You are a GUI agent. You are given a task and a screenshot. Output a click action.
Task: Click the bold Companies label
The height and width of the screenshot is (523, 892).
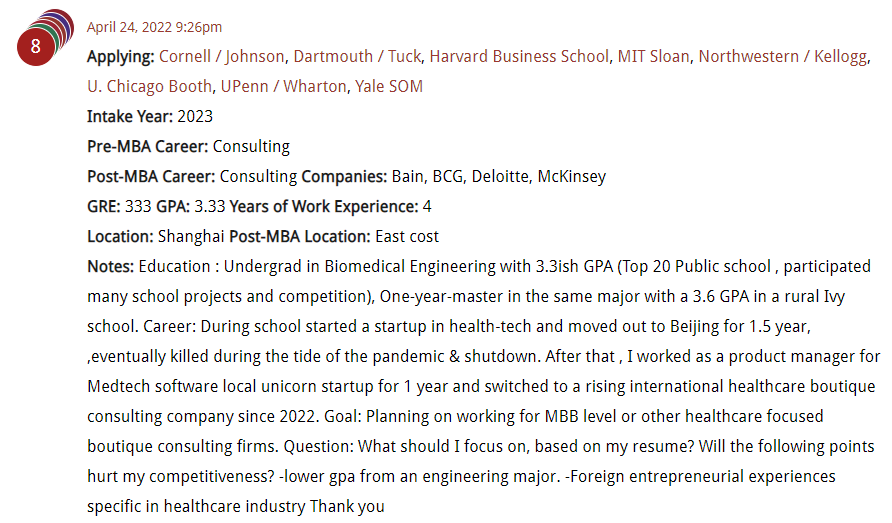(344, 176)
